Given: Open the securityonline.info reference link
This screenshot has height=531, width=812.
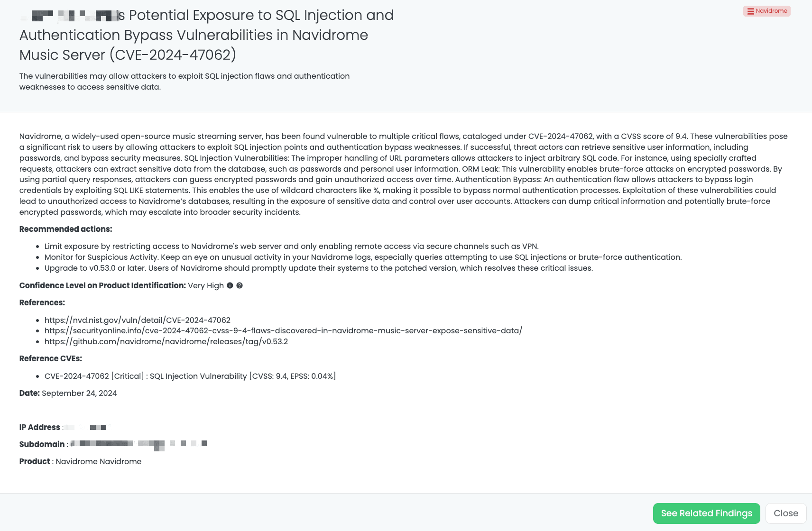Looking at the screenshot, I should pos(283,330).
